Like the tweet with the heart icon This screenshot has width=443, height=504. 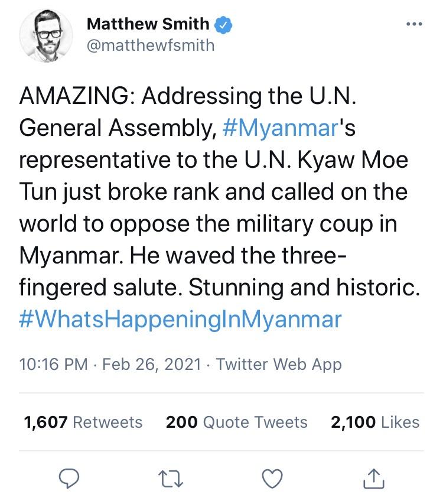click(x=272, y=478)
